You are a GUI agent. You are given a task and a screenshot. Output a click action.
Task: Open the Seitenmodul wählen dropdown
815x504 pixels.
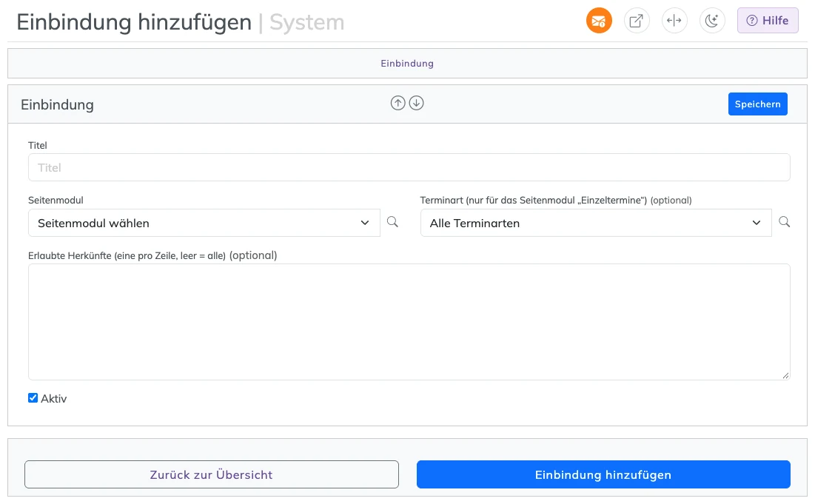(x=204, y=223)
